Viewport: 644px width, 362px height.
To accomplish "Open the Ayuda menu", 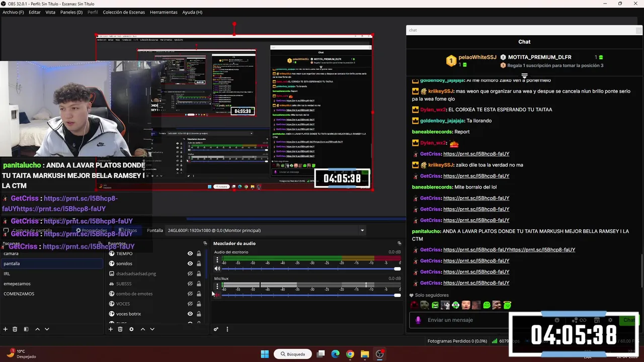I will [192, 12].
